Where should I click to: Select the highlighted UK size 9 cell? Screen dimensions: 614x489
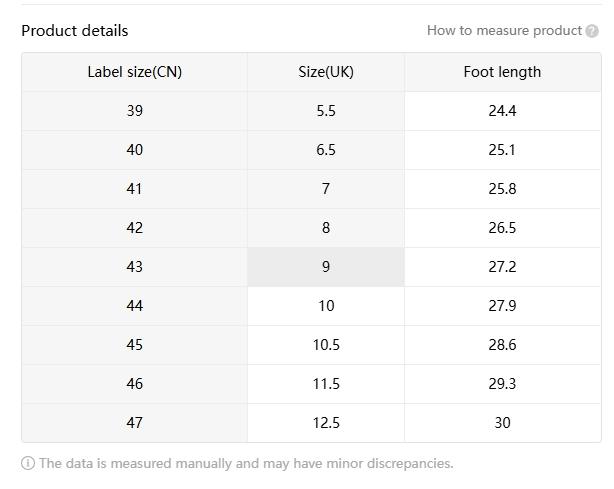(326, 267)
